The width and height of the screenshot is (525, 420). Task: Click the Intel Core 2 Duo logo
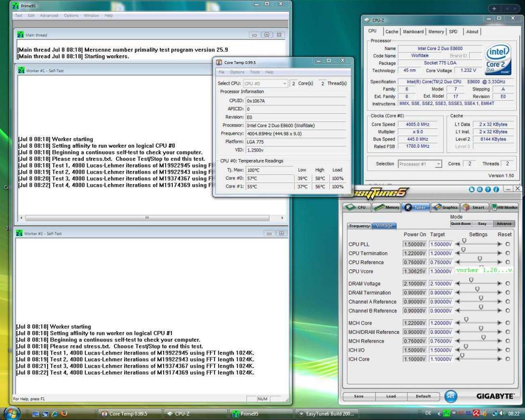coord(498,59)
